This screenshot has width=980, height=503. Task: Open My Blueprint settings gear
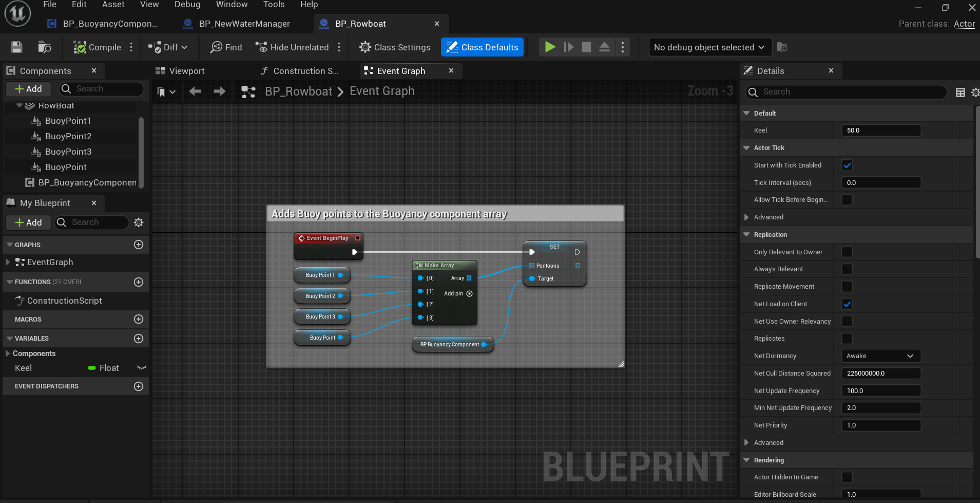(139, 222)
